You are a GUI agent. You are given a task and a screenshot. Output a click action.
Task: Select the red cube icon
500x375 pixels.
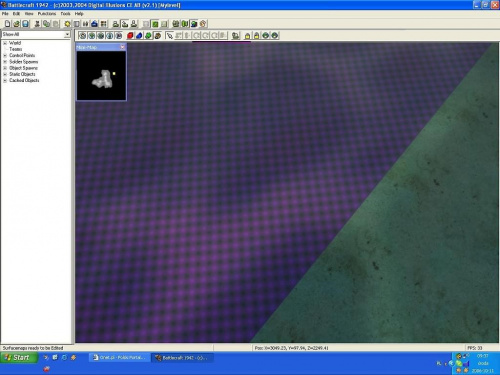pyautogui.click(x=130, y=35)
